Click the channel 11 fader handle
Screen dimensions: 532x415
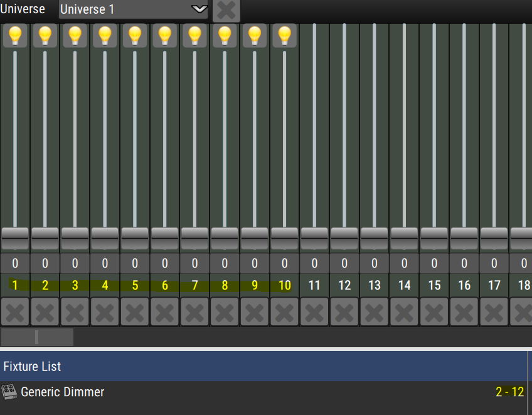(x=314, y=239)
